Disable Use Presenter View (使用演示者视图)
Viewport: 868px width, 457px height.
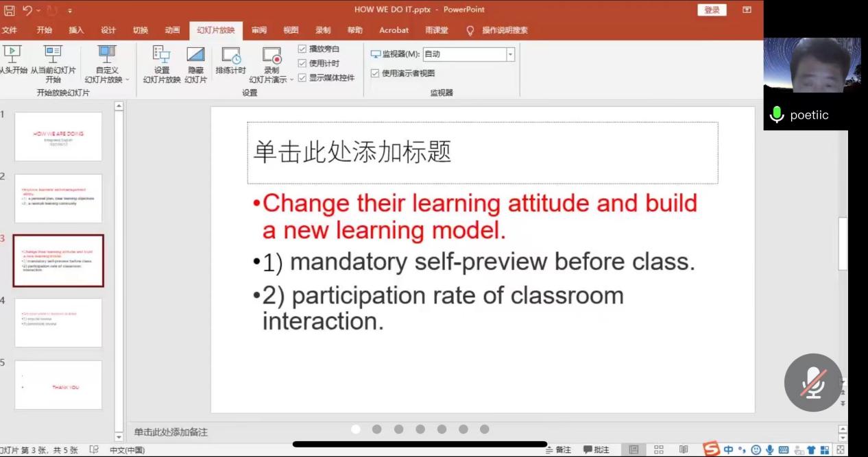pos(375,73)
